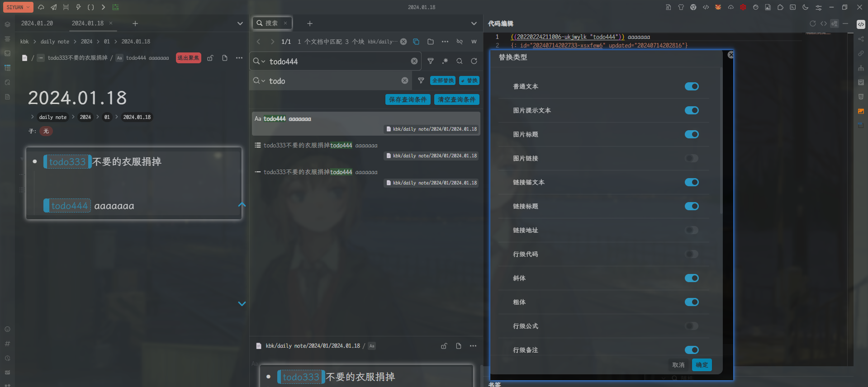This screenshot has height=387, width=868.
Task: Toggle the 图片提示文本 switch
Action: point(692,110)
